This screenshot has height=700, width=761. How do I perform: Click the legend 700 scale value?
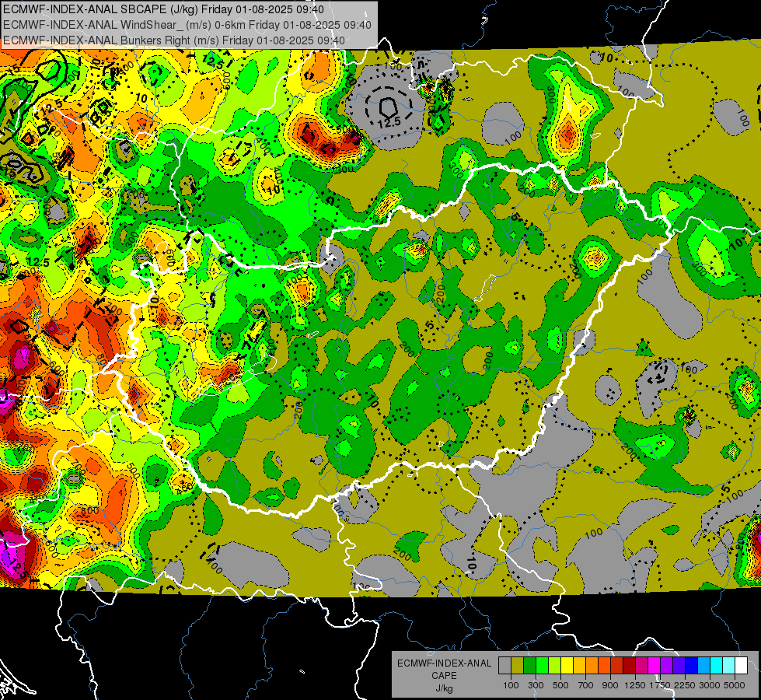(586, 685)
